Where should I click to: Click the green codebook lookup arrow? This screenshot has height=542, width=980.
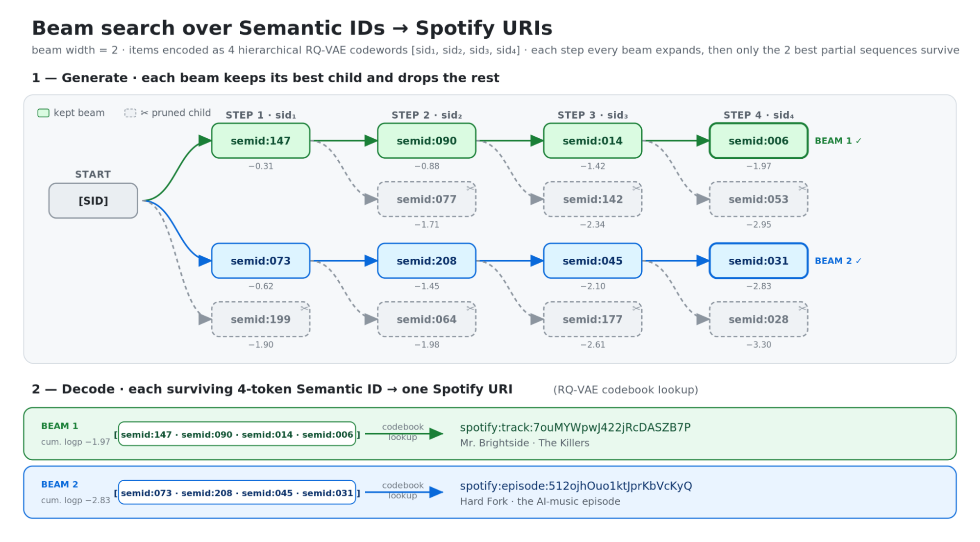(x=404, y=434)
